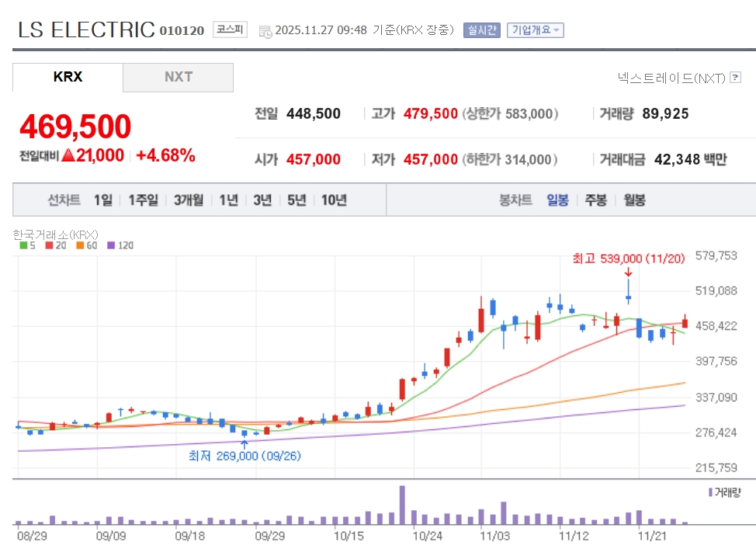The image size is (756, 559).
Task: Select the 월봉 monthly candle chart
Action: pos(634,200)
